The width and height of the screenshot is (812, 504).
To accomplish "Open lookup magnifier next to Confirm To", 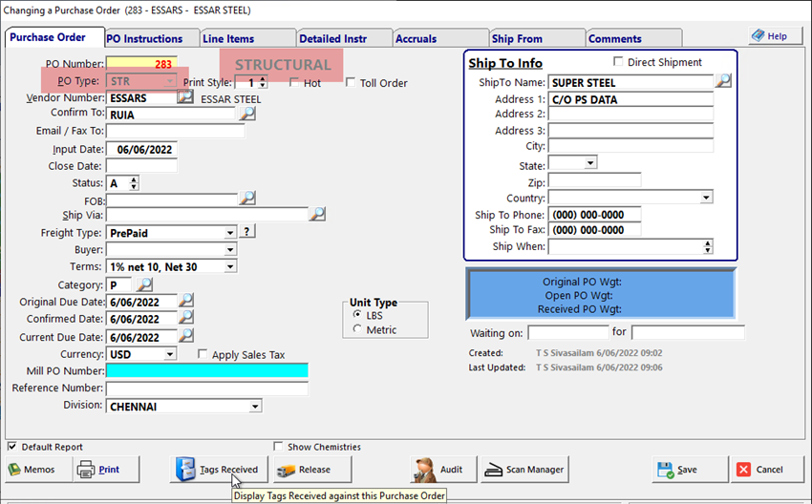I will pos(247,114).
